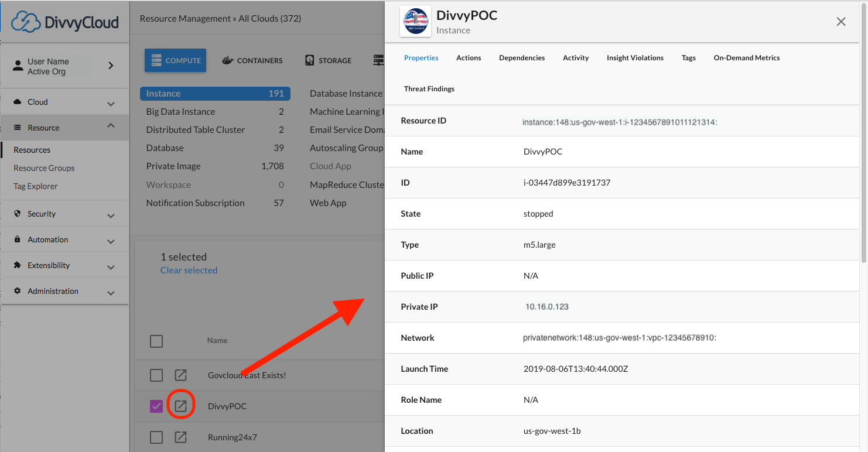Viewport: 868px width, 452px height.
Task: Toggle the select-all checkbox in header
Action: click(156, 341)
